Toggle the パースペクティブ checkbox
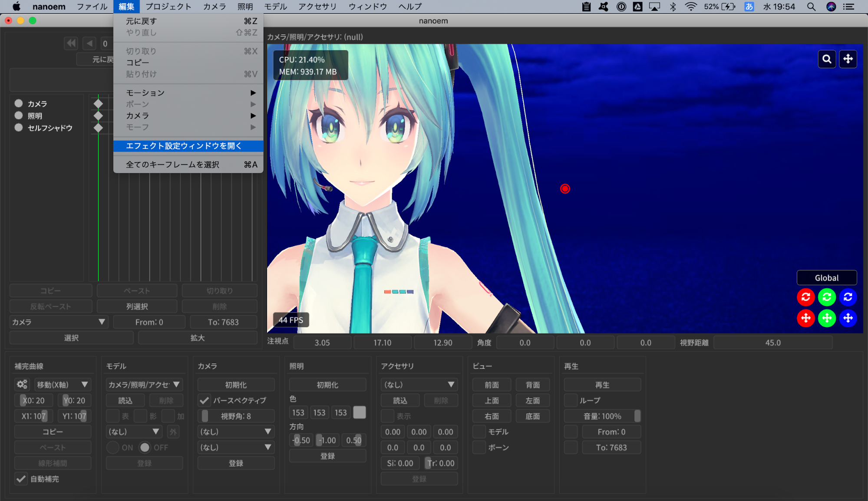Screen dimensions: 868x501 [x=204, y=400]
